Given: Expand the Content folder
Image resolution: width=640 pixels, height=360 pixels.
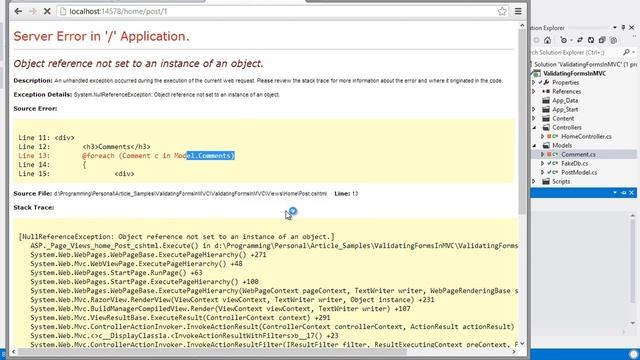Looking at the screenshot, I should tap(533, 118).
